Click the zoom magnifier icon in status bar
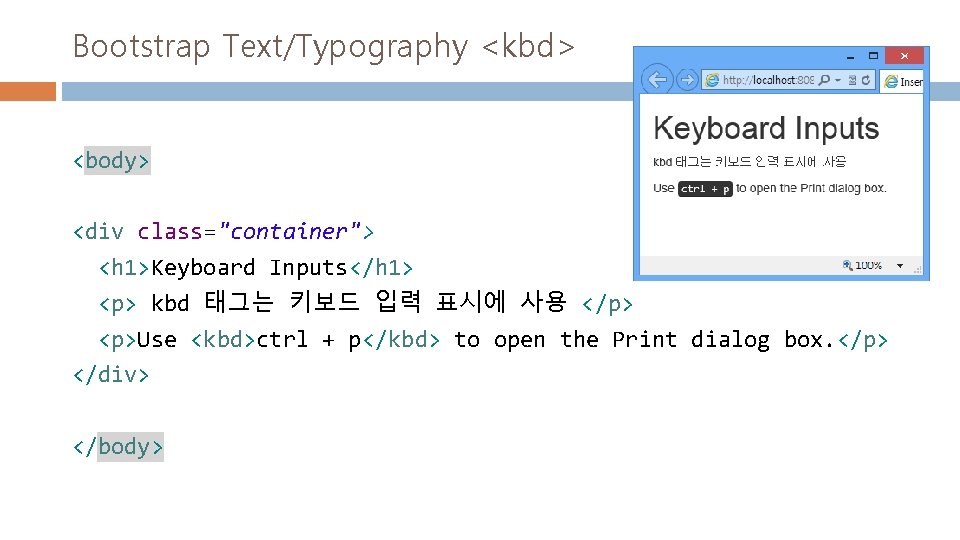 [x=847, y=265]
